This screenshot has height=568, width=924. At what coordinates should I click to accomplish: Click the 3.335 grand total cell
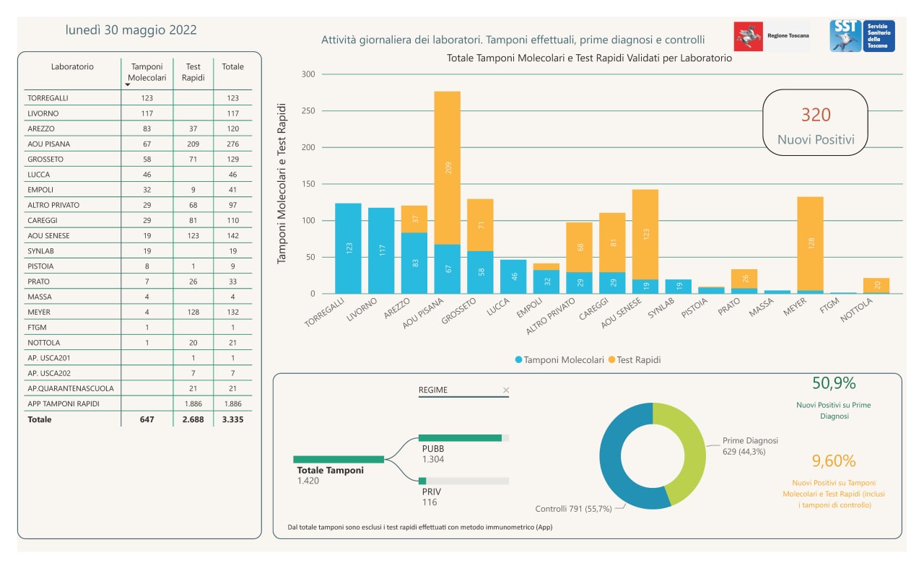tap(232, 419)
